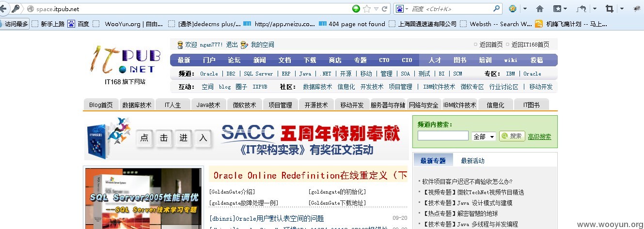Click the 返回IT168首页 link
Image resolution: width=644 pixels, height=229 pixels.
pyautogui.click(x=530, y=45)
